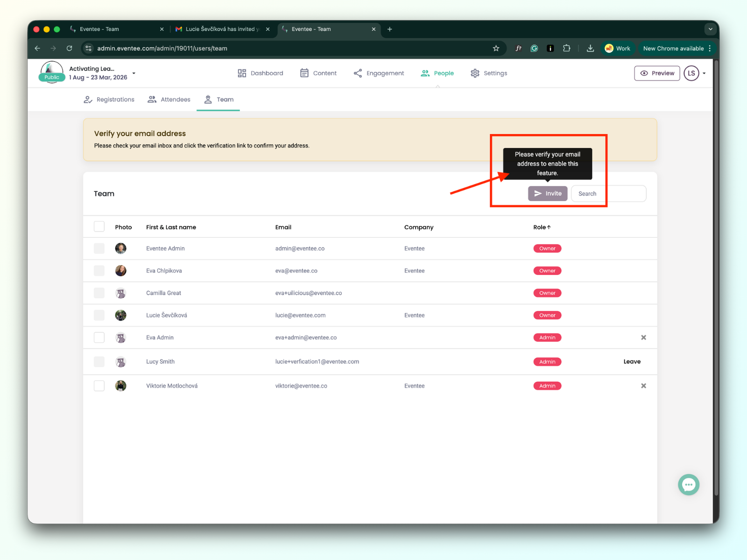Open the live chat bubble
This screenshot has width=747, height=560.
click(689, 485)
